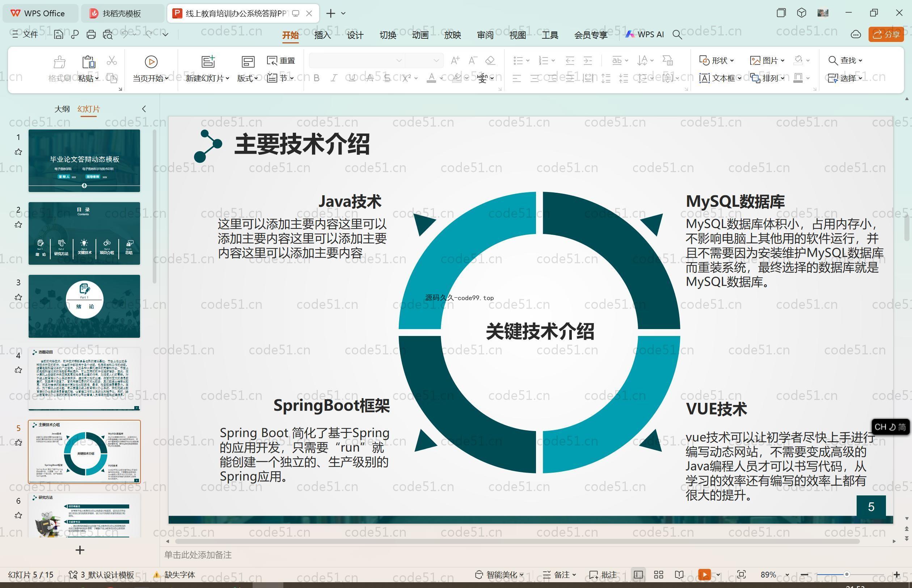Click the zoom in plus icon

pyautogui.click(x=897, y=575)
